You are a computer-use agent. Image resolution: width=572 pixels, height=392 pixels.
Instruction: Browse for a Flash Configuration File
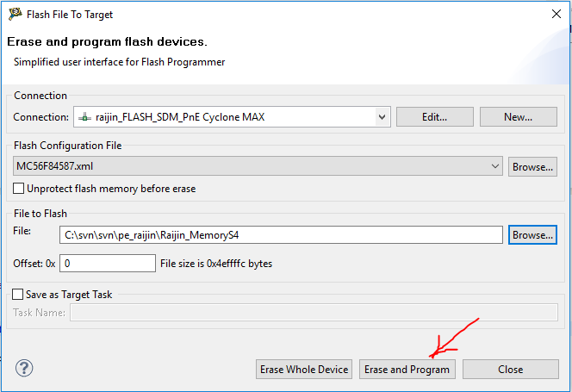(532, 167)
